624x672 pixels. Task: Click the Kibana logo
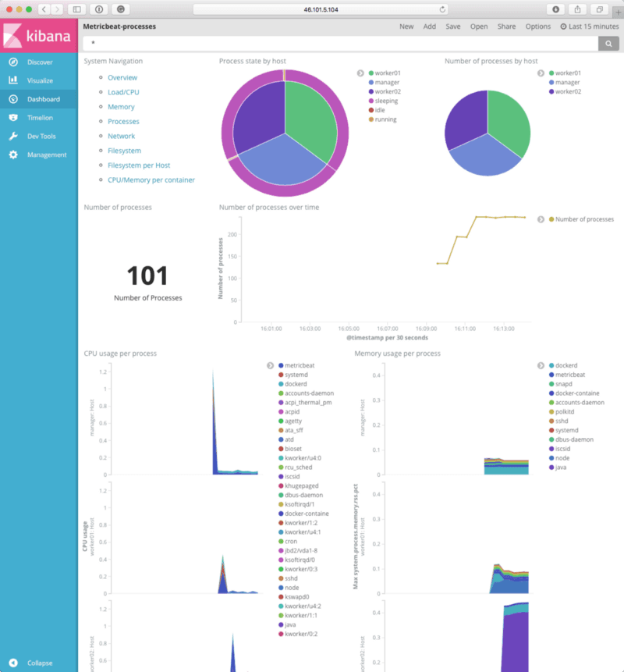coord(38,36)
